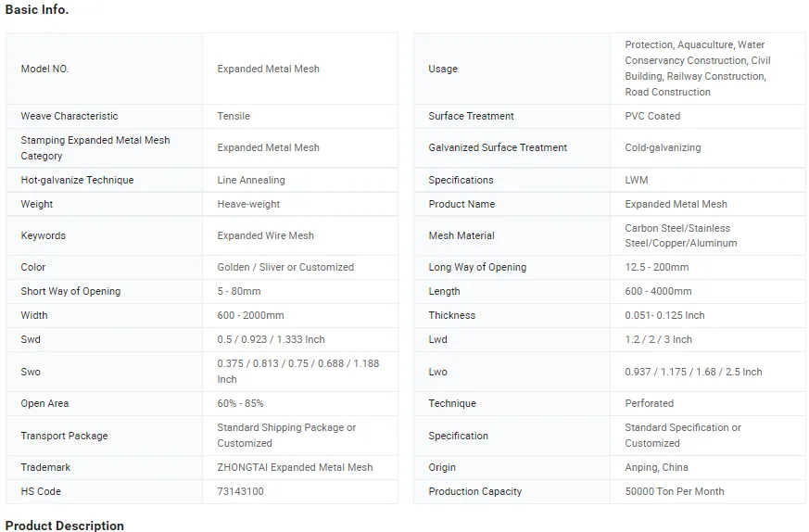The image size is (809, 532).
Task: Select the ZHONGTAI Expanded Metal Mesh trademark value
Action: tap(295, 467)
